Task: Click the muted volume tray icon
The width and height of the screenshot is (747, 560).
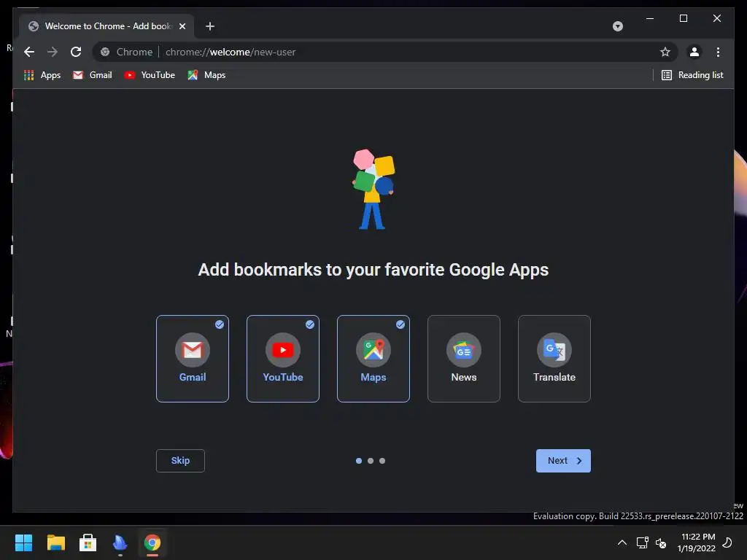Action: (x=661, y=542)
